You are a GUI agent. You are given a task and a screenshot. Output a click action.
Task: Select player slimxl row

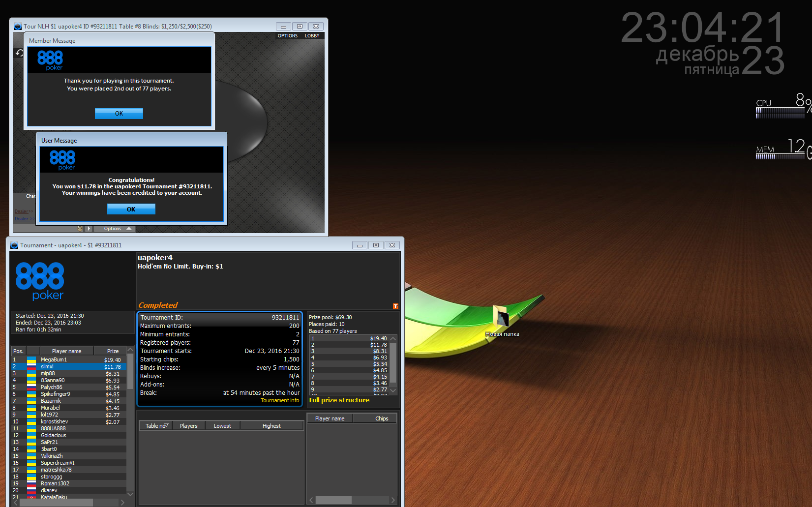[69, 366]
